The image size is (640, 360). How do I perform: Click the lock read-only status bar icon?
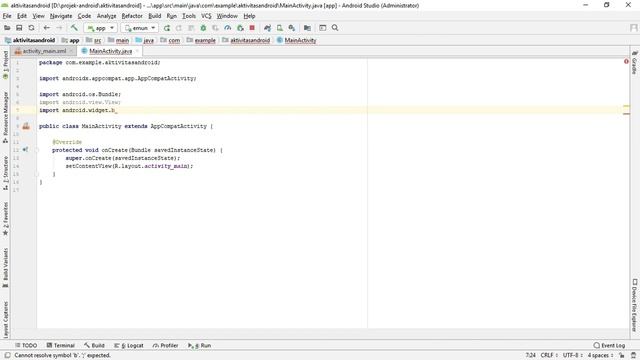[x=622, y=356]
